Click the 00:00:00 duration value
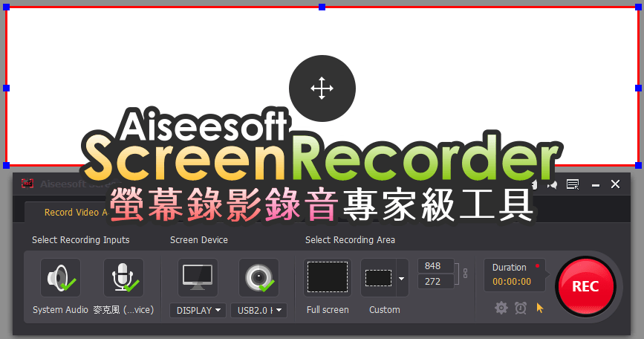The image size is (644, 339). (x=512, y=282)
